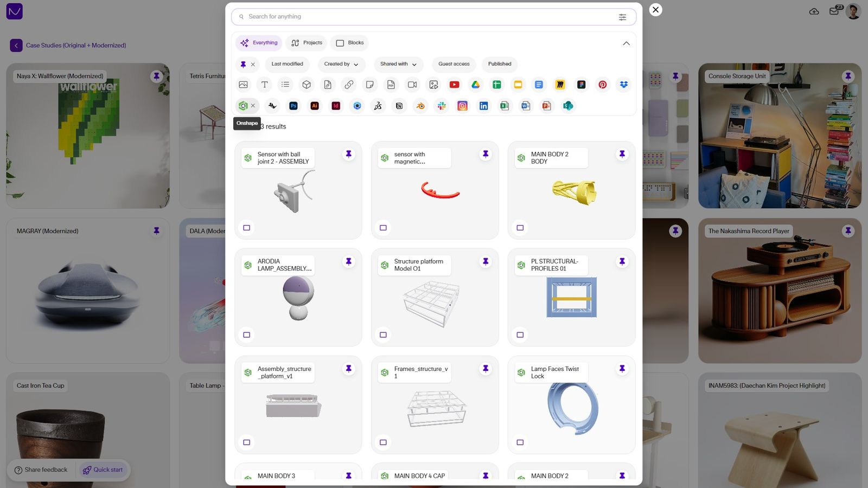This screenshot has height=488, width=868.
Task: Expand the Shared with dropdown
Action: point(398,64)
